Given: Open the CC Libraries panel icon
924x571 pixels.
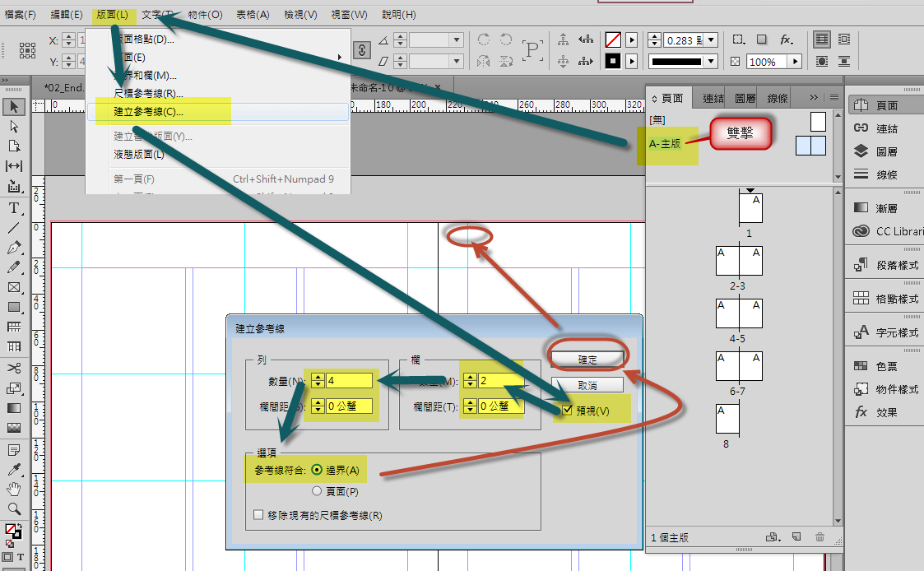Looking at the screenshot, I should (x=861, y=231).
